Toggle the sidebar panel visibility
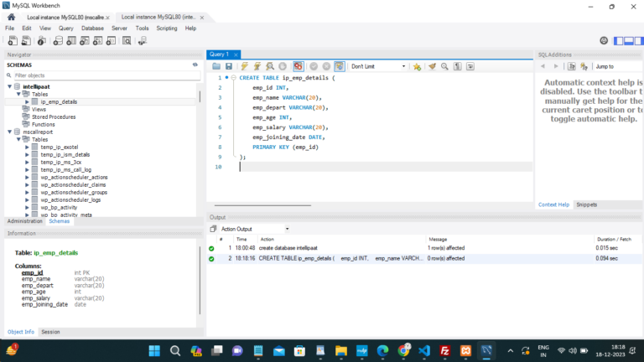Viewport: 644px width, 362px height. tap(618, 40)
